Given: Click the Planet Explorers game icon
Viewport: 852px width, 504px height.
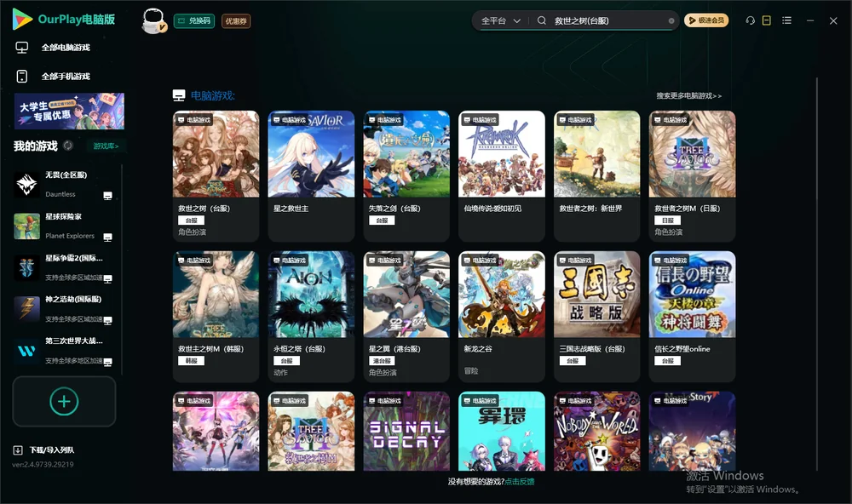Looking at the screenshot, I should click(x=26, y=226).
